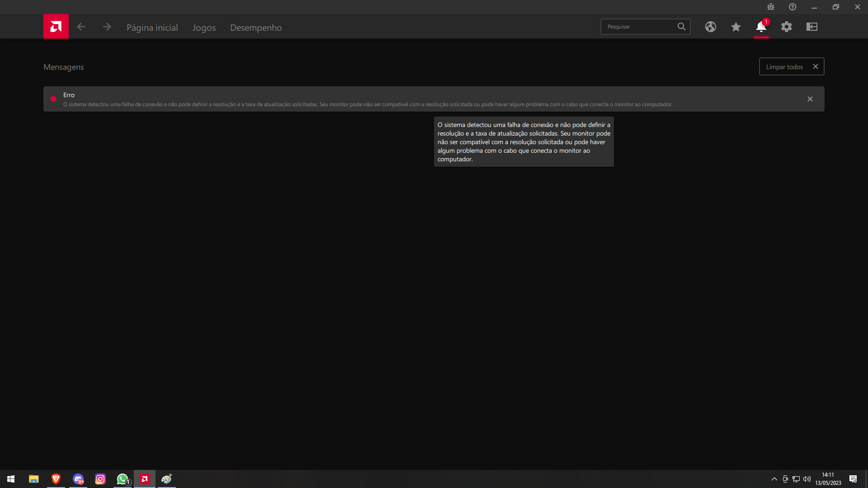Open Brave browser from taskbar
868x488 pixels.
[x=56, y=479]
